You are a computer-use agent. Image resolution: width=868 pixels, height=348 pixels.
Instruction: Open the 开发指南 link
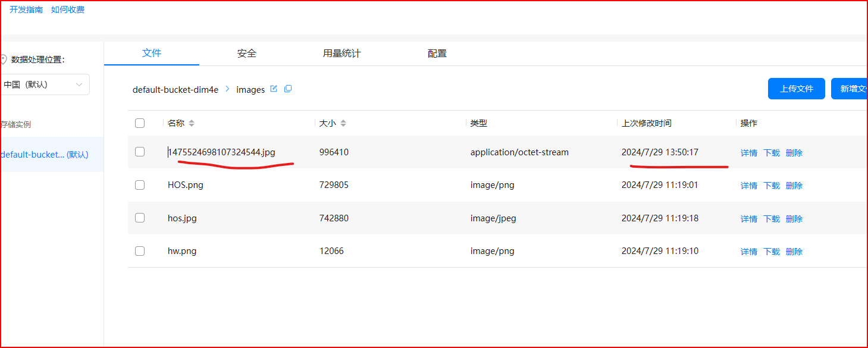26,10
